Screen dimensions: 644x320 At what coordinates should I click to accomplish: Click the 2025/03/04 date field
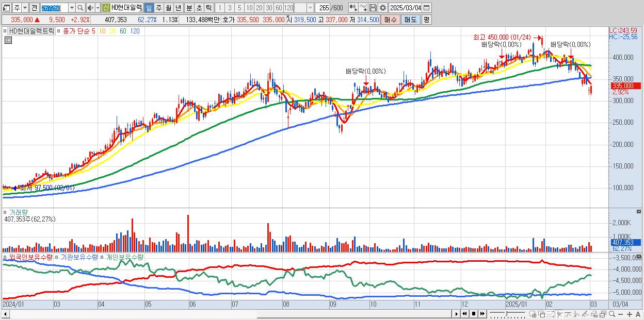(x=405, y=8)
